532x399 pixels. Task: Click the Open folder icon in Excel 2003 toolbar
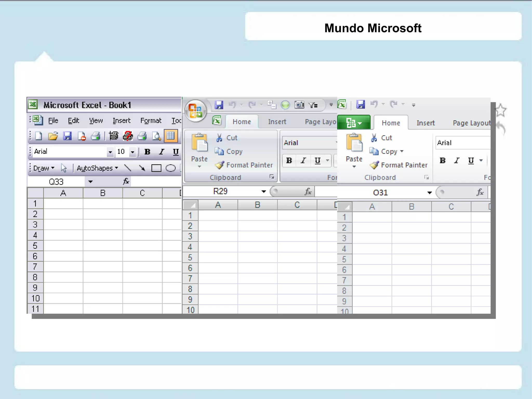(53, 136)
